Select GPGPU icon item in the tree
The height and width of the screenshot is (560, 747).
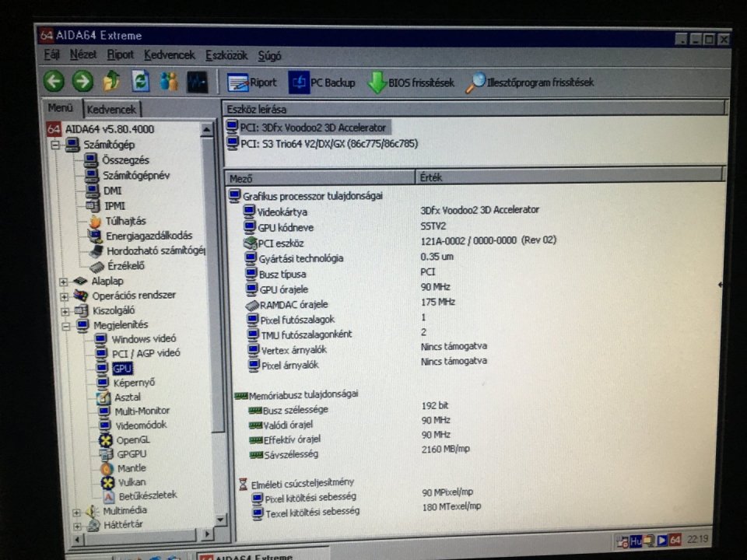pos(124,454)
